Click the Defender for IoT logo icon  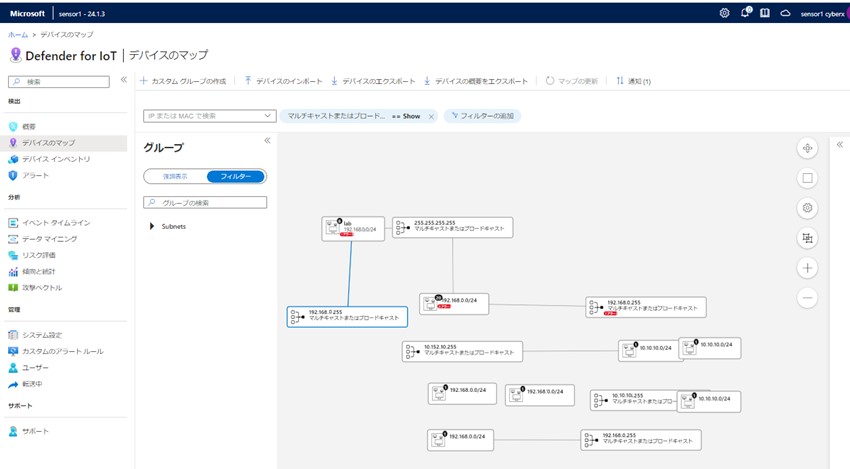point(16,55)
